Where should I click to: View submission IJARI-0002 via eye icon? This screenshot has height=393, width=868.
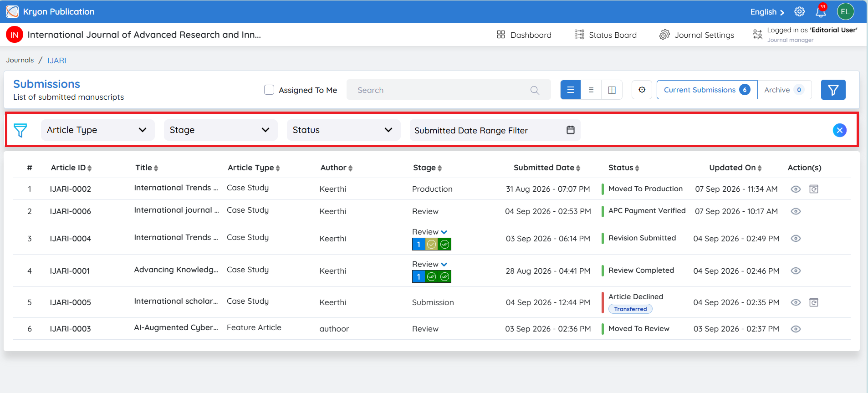(x=796, y=189)
